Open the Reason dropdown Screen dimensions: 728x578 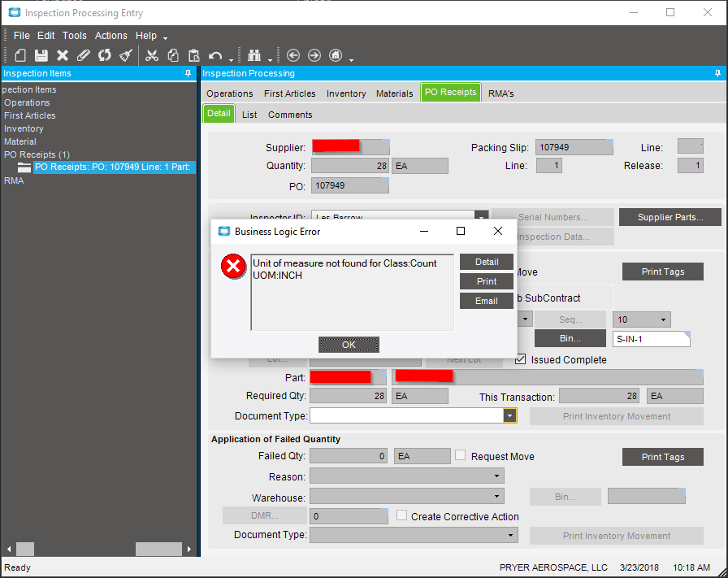pyautogui.click(x=496, y=476)
